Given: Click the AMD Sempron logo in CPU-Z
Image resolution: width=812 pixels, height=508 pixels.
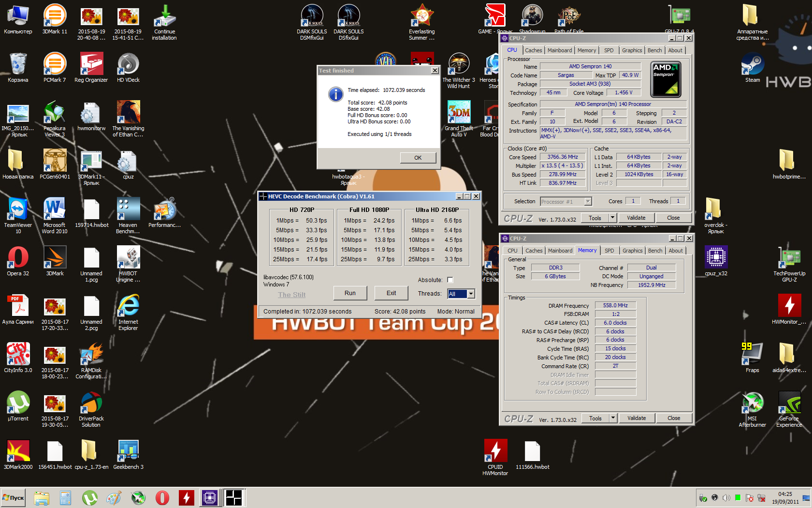Looking at the screenshot, I should 666,79.
